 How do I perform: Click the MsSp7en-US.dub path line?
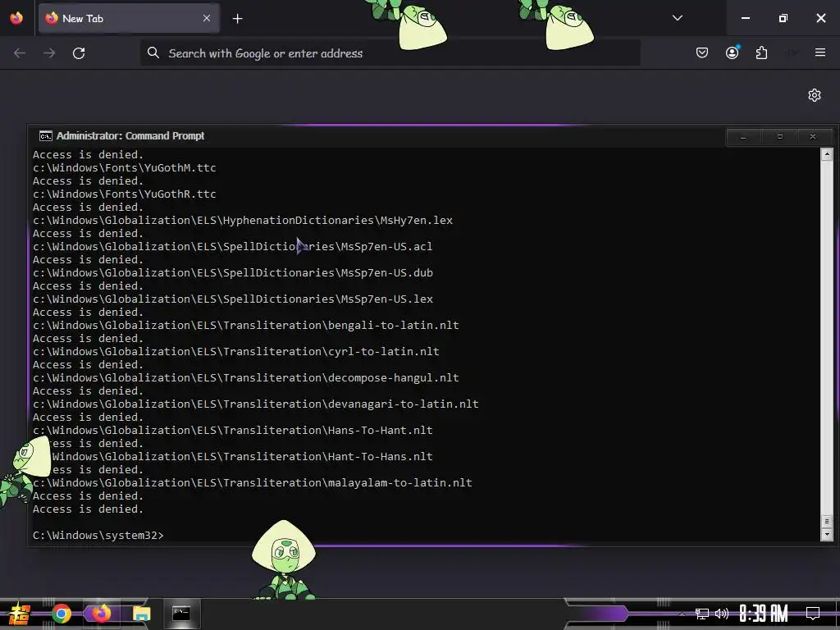tap(232, 272)
